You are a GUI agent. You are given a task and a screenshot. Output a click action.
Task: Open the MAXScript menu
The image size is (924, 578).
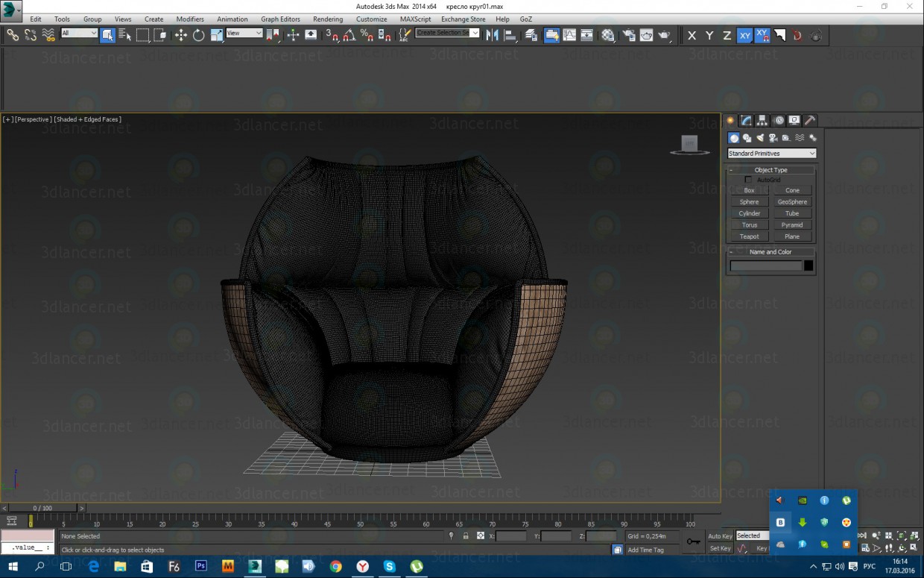415,19
